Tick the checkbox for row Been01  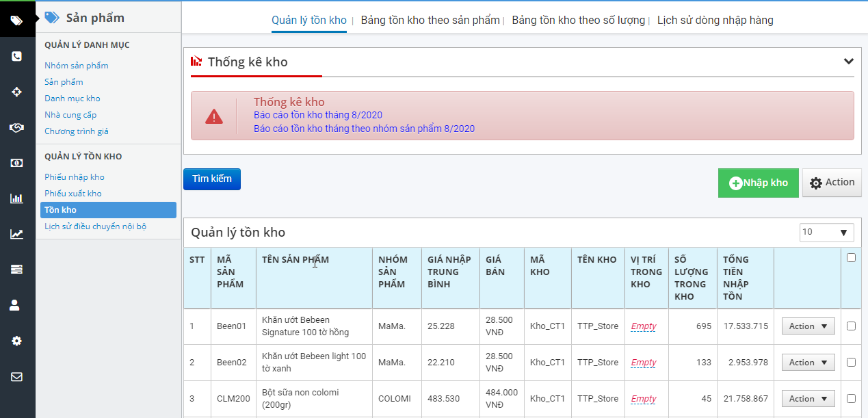[x=851, y=326]
